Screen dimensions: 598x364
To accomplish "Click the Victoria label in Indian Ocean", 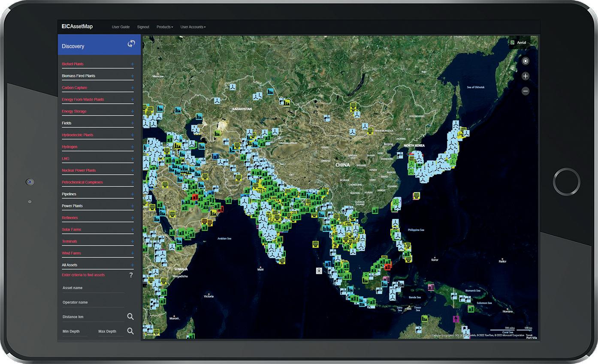I will [x=208, y=296].
